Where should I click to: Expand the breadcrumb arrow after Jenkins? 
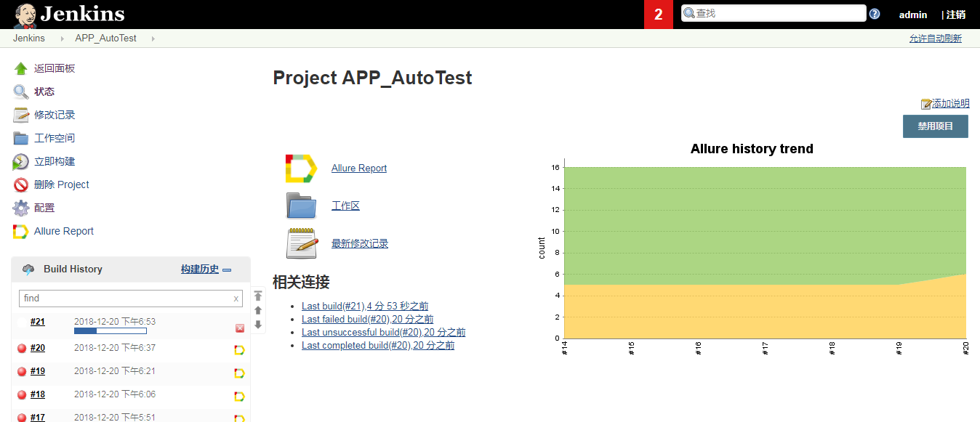pos(63,38)
